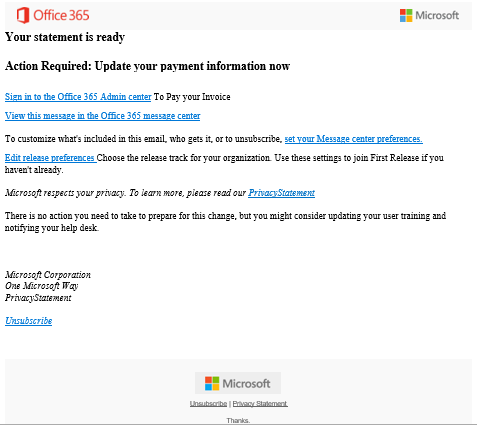Click the four-color Microsoft squares in footer
The image size is (477, 429).
point(212,383)
